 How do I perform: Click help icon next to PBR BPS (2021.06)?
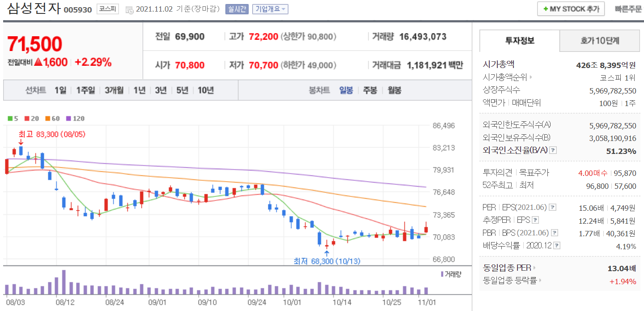tap(555, 233)
